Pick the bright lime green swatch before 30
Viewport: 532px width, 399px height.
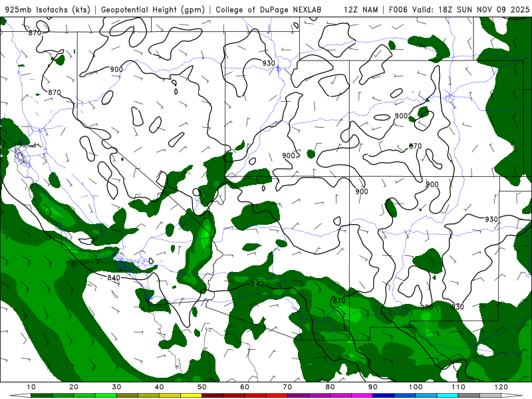pos(106,396)
